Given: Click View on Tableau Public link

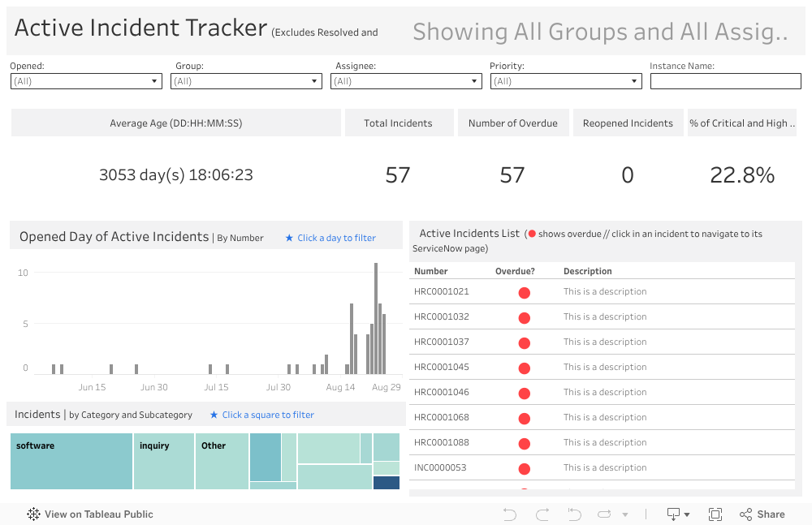Looking at the screenshot, I should (98, 514).
